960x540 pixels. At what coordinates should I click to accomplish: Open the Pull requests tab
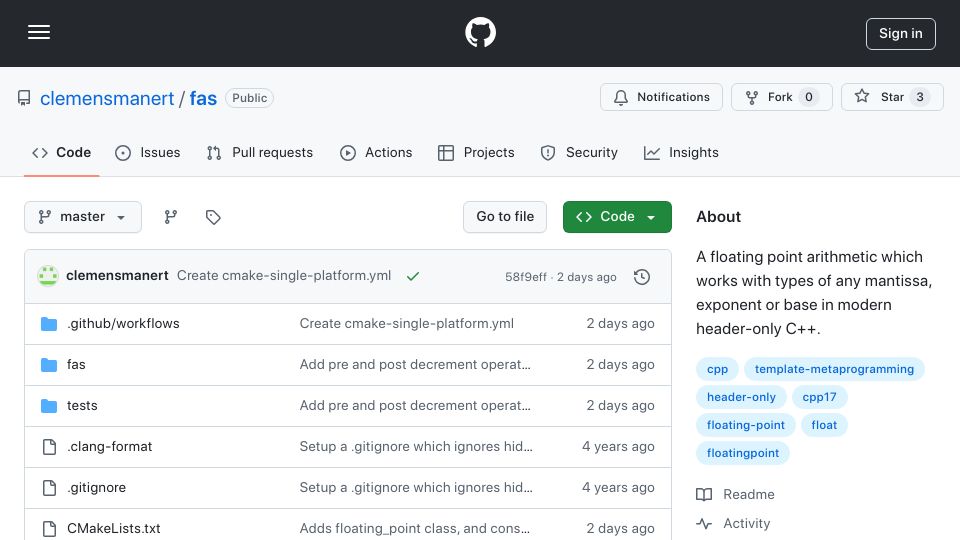pos(260,152)
